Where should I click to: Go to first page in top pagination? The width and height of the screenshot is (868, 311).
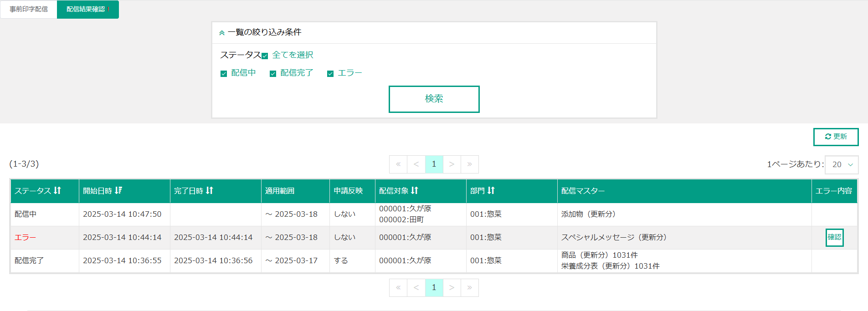[x=398, y=164]
